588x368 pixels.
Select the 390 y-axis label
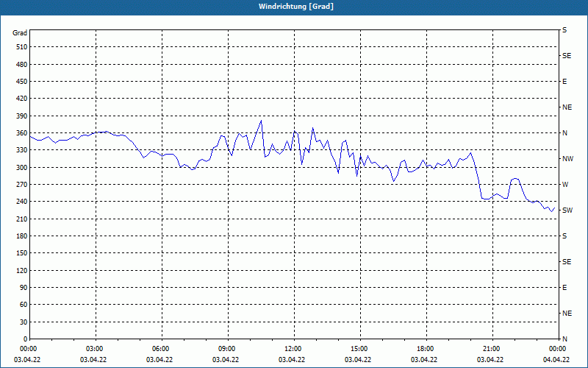pyautogui.click(x=22, y=116)
